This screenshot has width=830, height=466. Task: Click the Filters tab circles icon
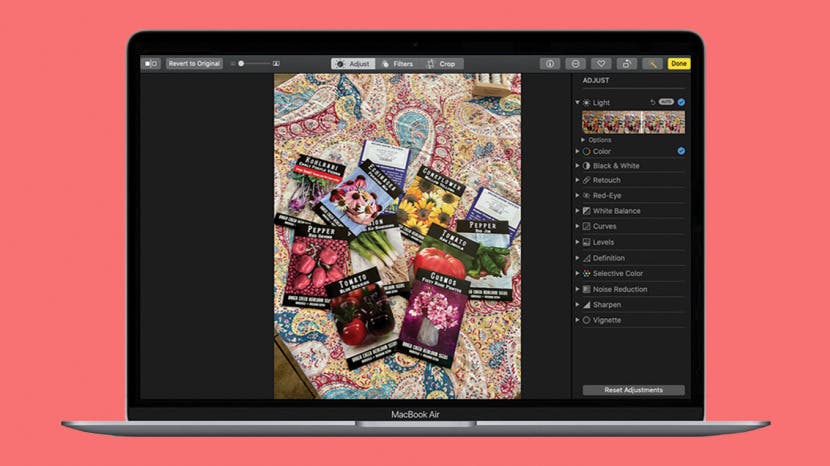click(385, 64)
